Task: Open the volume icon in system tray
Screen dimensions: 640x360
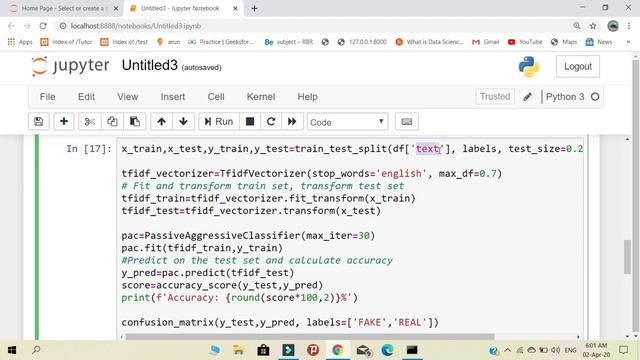Action: pos(555,350)
